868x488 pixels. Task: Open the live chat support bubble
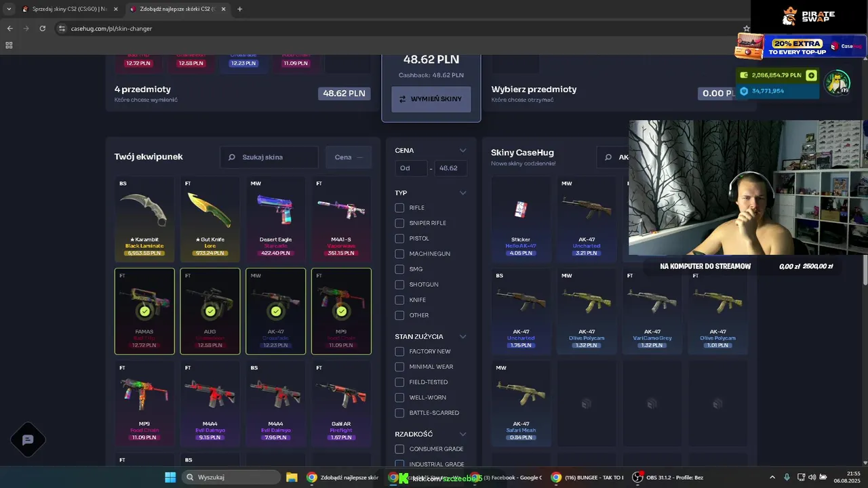pyautogui.click(x=28, y=440)
